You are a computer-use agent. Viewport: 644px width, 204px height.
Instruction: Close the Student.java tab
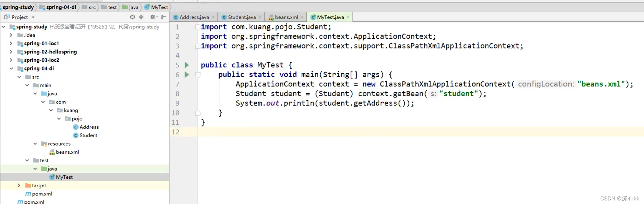tap(260, 17)
